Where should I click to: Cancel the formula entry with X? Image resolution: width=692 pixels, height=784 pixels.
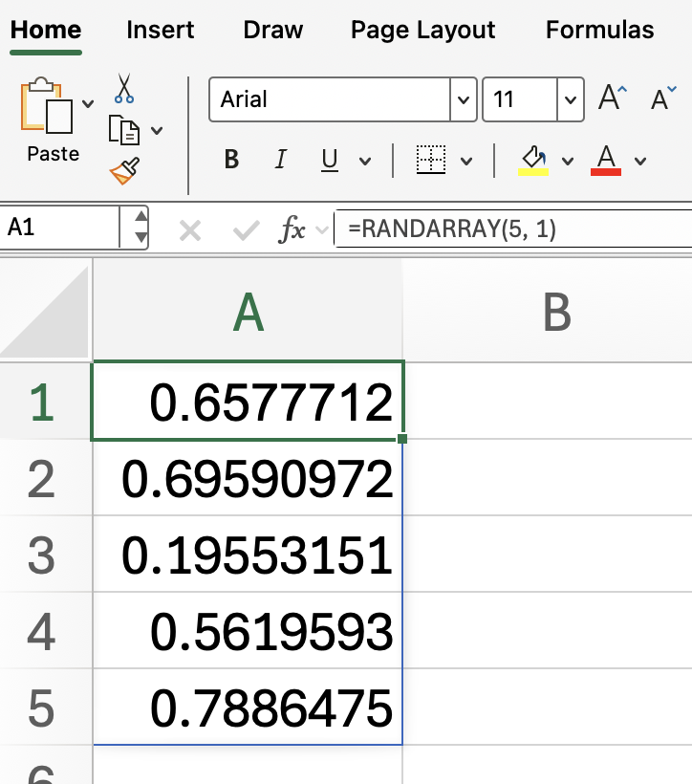point(190,229)
